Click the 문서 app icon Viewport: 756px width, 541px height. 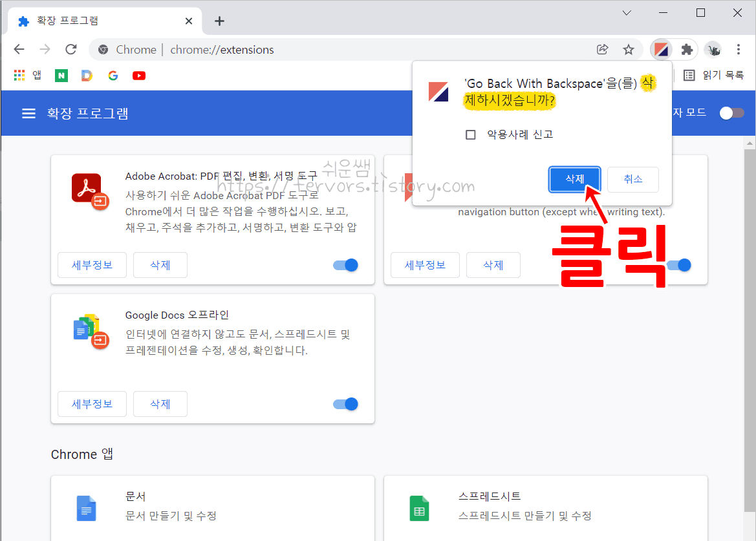coord(86,508)
